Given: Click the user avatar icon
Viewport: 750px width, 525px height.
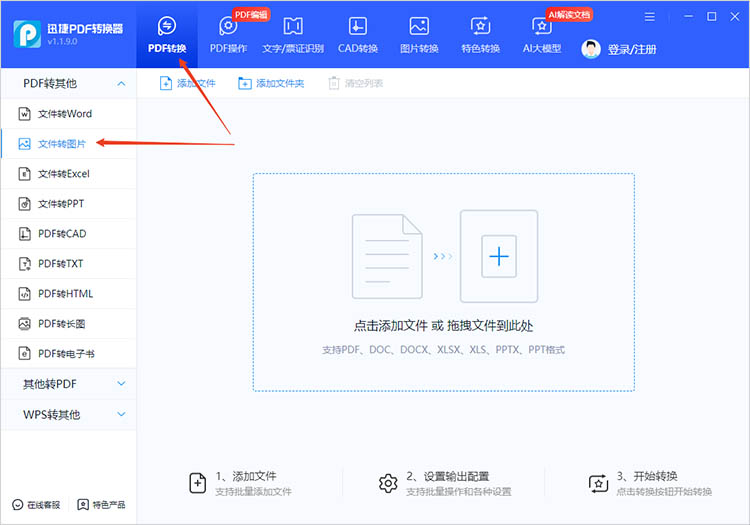Looking at the screenshot, I should click(591, 49).
